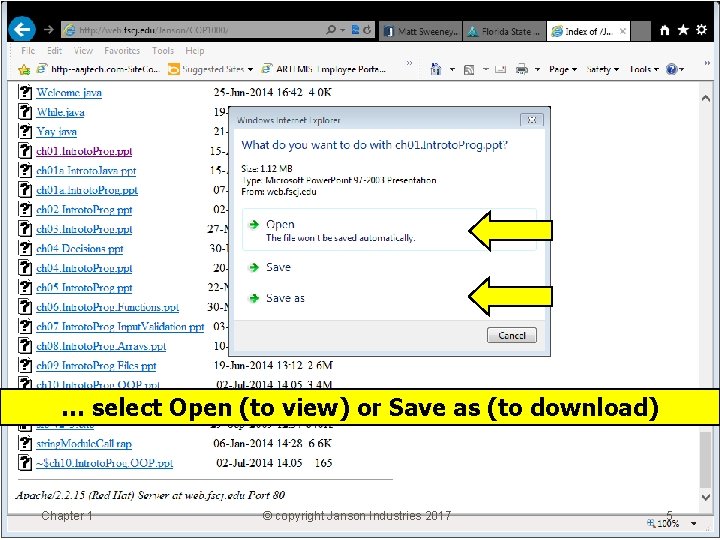This screenshot has height=540, width=720.
Task: Expand the address bar search dropdown arrow
Action: click(343, 30)
